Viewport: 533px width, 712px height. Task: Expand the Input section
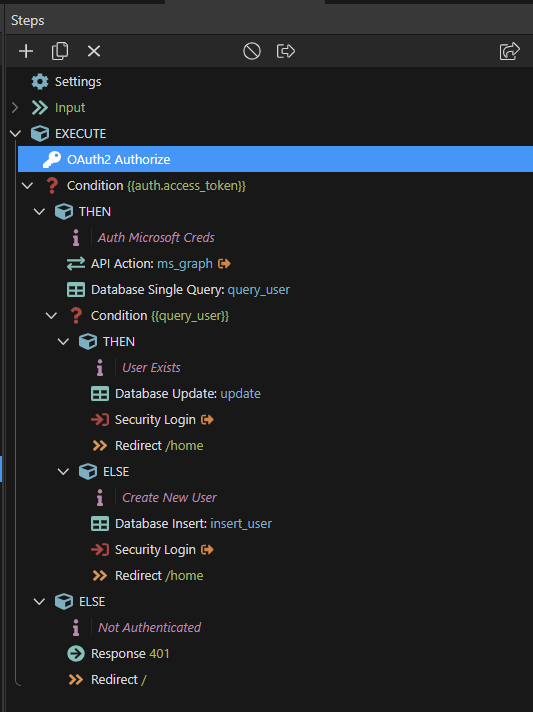15,108
